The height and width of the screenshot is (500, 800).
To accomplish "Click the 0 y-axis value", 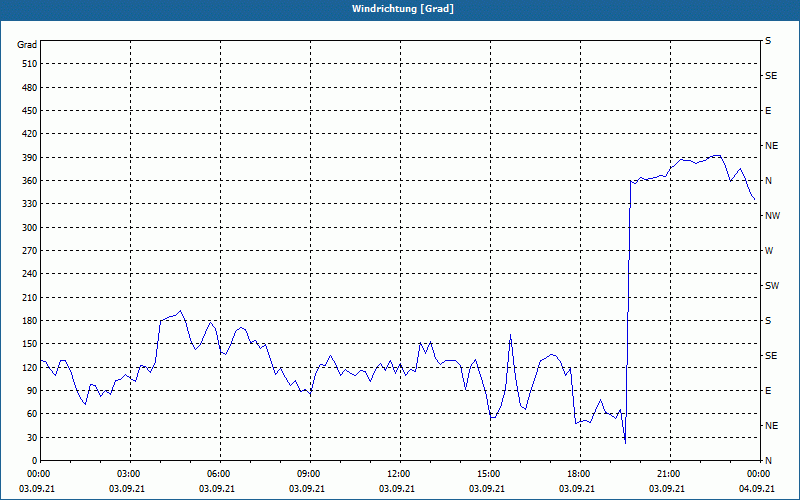I will click(x=35, y=461).
